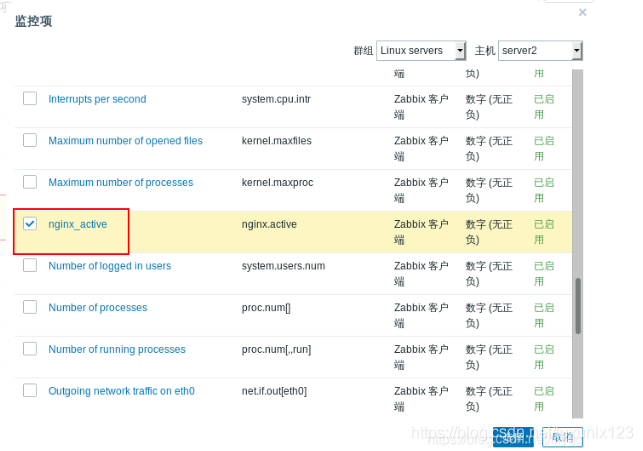Enable the Outgoing network traffic on eth0 checkbox
The width and height of the screenshot is (643, 451).
30,390
